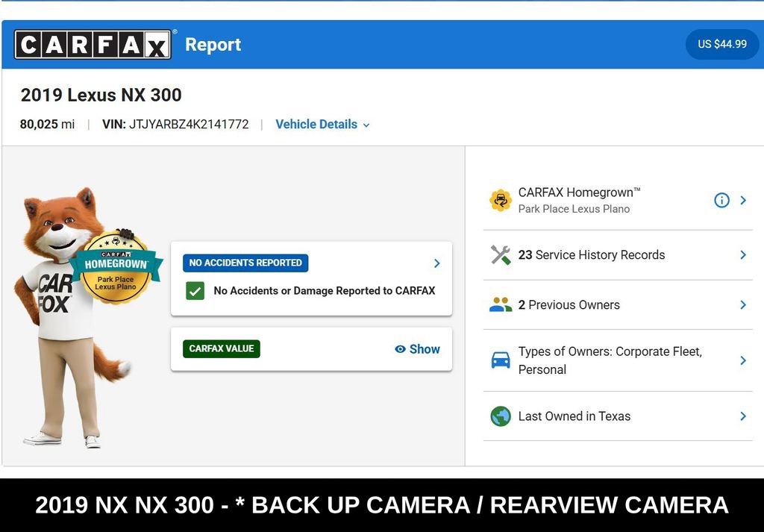The image size is (764, 532).
Task: Click the CARFAX Homegrown heading text
Action: [579, 193]
